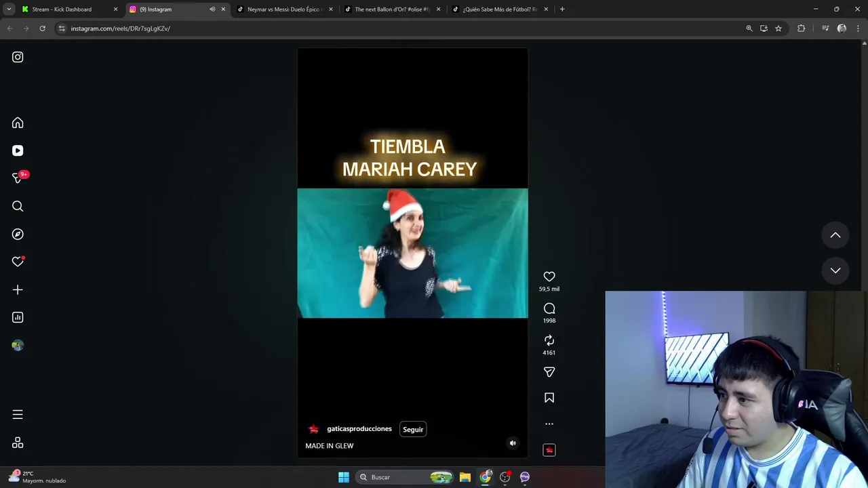The height and width of the screenshot is (488, 868).
Task: Open reel more options ellipsis
Action: tap(549, 424)
